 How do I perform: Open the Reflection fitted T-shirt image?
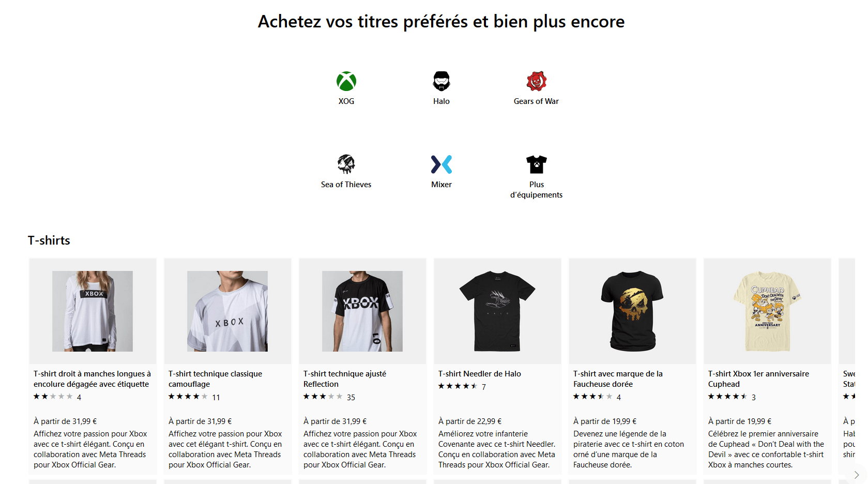[x=362, y=311]
